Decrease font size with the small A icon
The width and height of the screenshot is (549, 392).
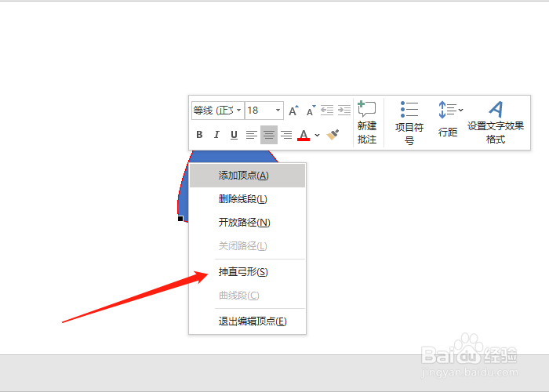pyautogui.click(x=311, y=111)
